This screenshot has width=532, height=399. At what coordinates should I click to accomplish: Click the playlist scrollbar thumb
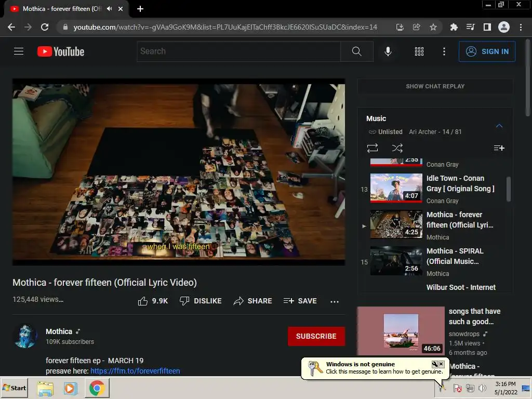point(508,189)
